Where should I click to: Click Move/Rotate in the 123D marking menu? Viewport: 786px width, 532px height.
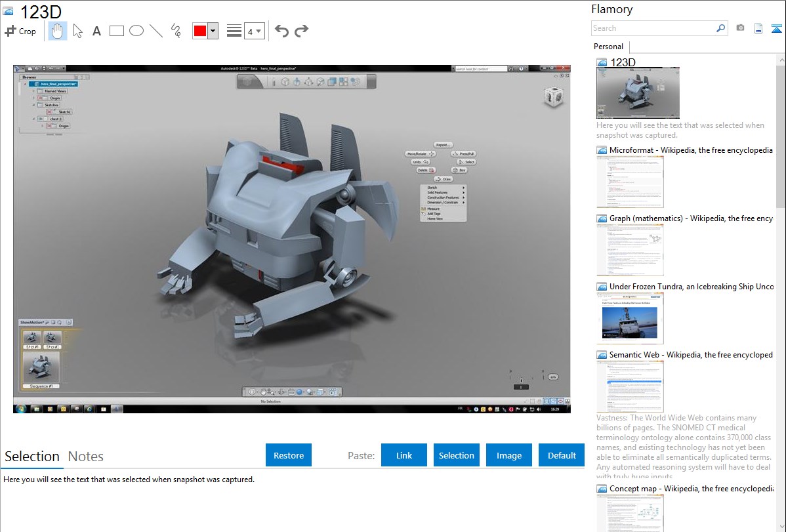(420, 154)
